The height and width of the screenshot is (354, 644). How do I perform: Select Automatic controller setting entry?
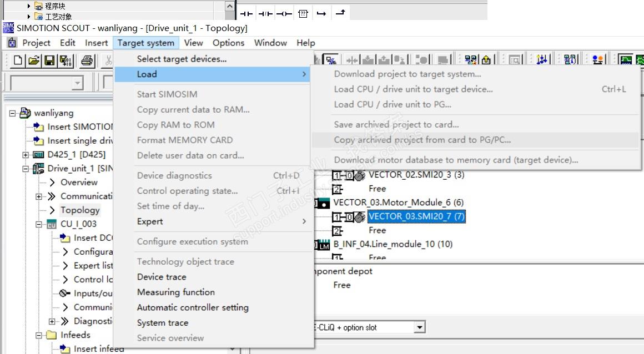(x=212, y=307)
